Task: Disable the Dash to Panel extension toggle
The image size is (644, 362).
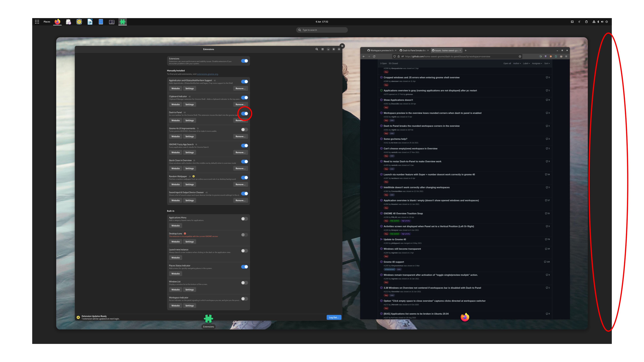Action: coord(244,114)
